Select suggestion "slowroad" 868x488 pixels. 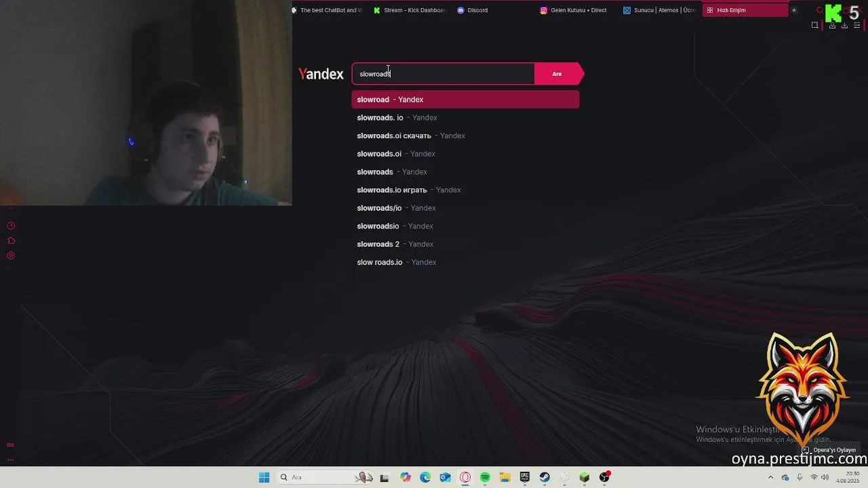465,100
